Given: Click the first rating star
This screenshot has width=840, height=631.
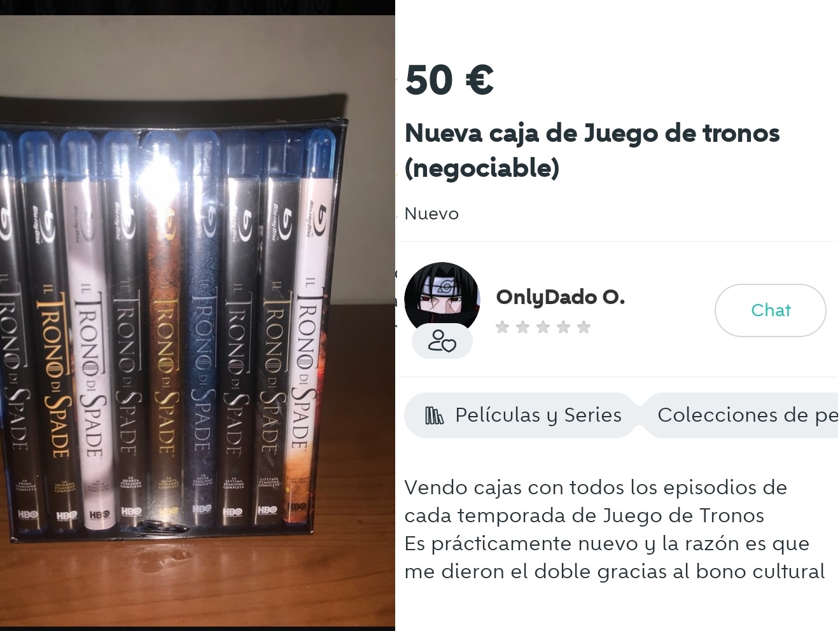Looking at the screenshot, I should (503, 328).
